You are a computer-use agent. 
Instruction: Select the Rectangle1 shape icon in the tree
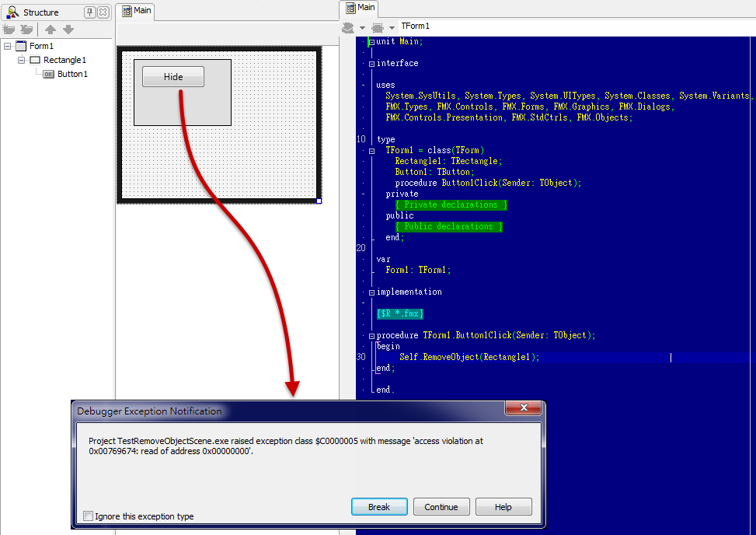tap(35, 61)
